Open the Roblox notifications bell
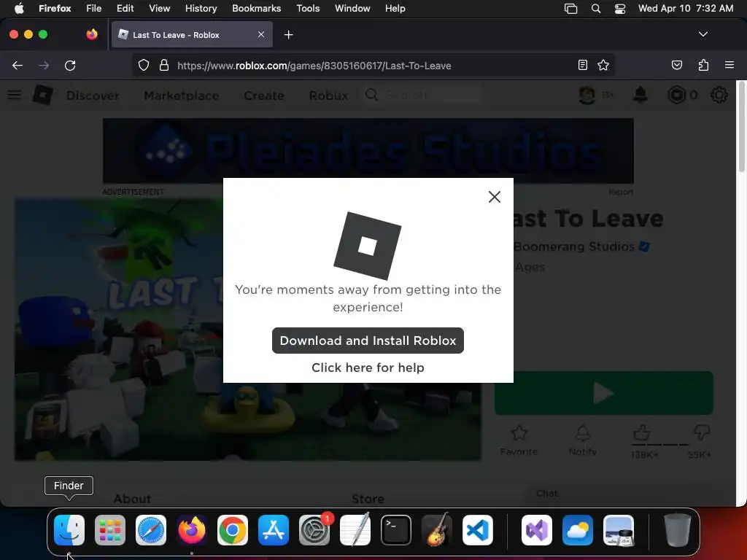This screenshot has width=747, height=560. click(640, 95)
